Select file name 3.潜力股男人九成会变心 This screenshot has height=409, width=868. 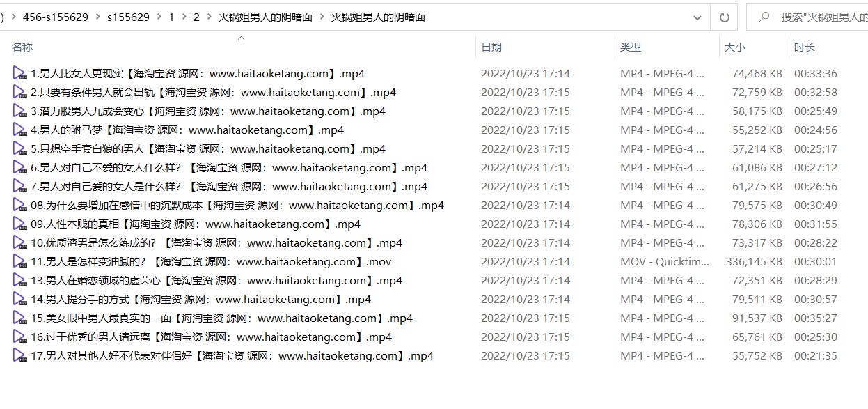pos(208,111)
